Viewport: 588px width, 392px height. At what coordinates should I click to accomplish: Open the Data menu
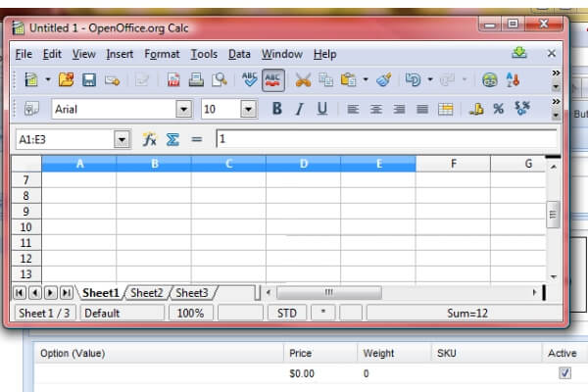(x=239, y=54)
